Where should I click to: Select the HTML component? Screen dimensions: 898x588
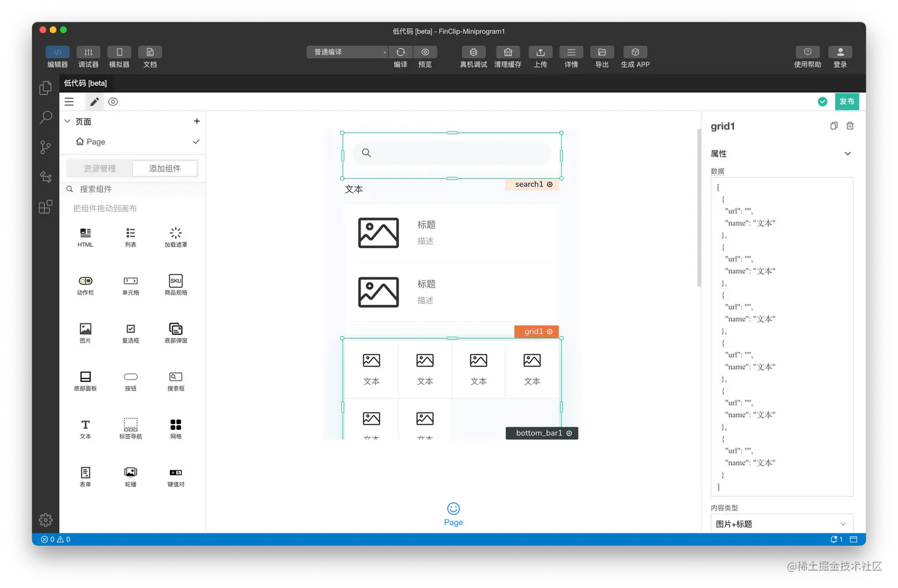[x=86, y=238]
